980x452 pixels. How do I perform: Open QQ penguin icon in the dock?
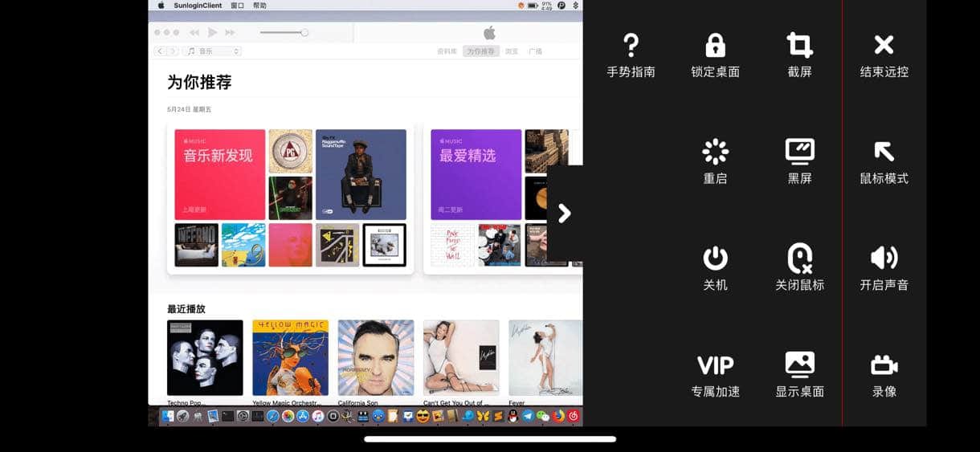pyautogui.click(x=512, y=416)
